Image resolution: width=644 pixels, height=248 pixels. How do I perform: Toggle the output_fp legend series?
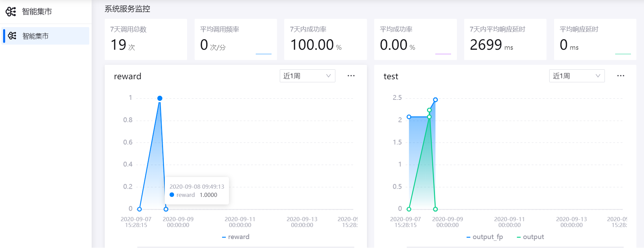[x=484, y=237]
